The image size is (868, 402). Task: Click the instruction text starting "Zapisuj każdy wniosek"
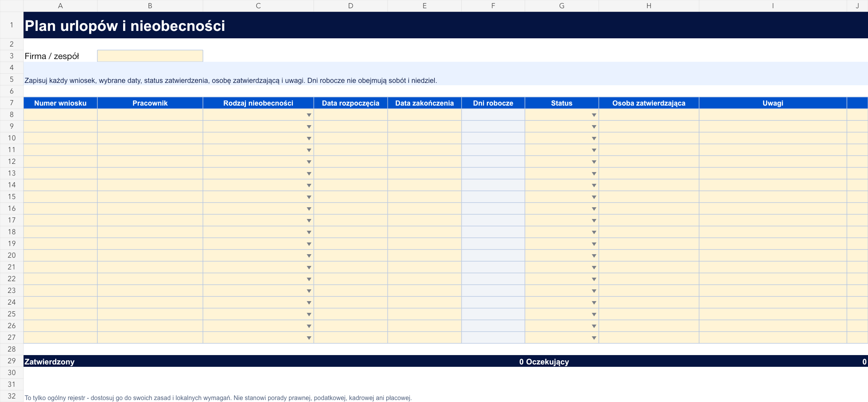pos(231,81)
